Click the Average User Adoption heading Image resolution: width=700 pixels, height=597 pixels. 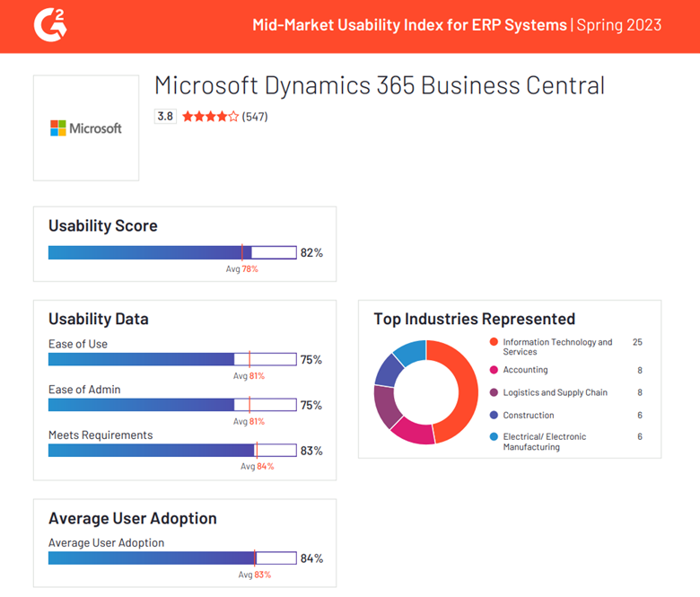[x=133, y=518]
